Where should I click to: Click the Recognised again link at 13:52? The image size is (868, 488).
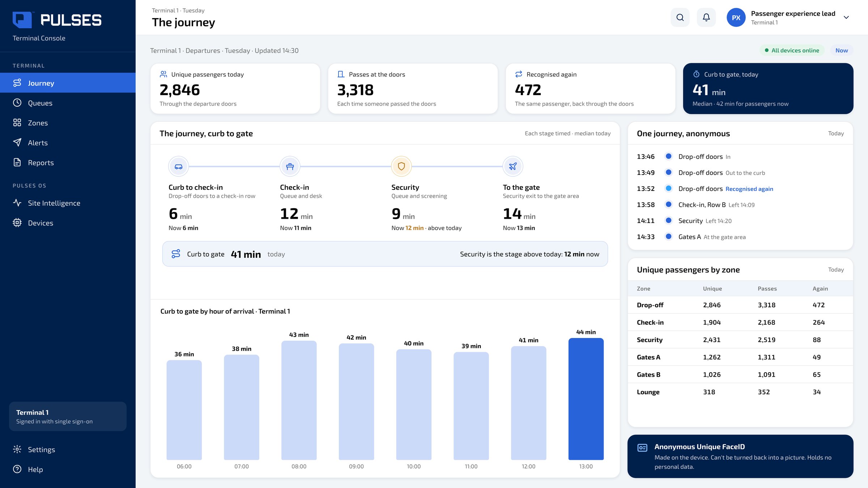click(749, 189)
